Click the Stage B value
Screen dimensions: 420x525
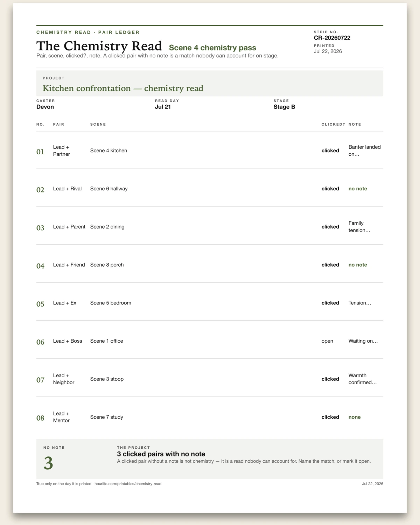coord(284,107)
